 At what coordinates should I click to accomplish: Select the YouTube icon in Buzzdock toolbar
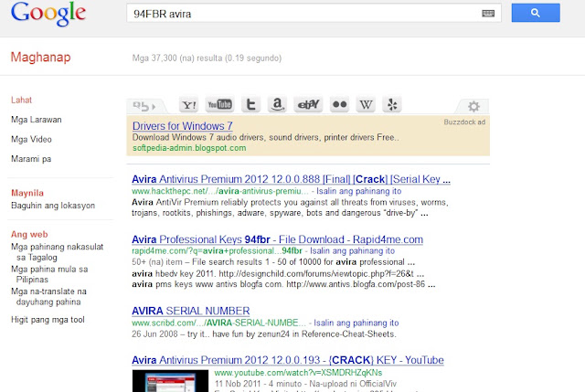(219, 104)
